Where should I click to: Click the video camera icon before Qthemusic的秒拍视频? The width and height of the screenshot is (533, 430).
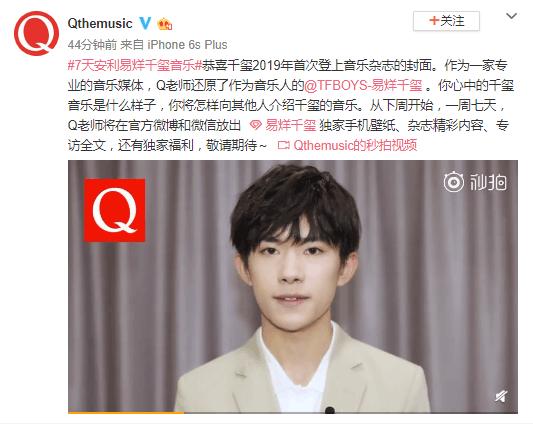tap(283, 145)
